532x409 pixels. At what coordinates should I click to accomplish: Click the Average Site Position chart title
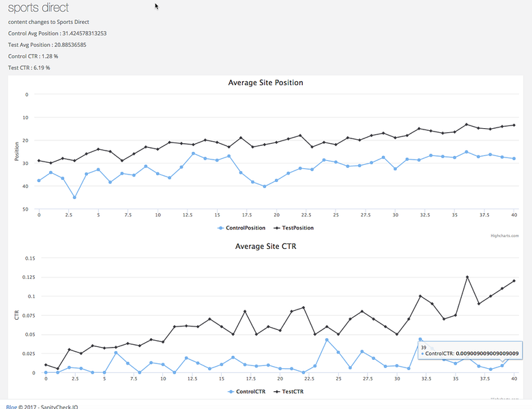point(266,82)
